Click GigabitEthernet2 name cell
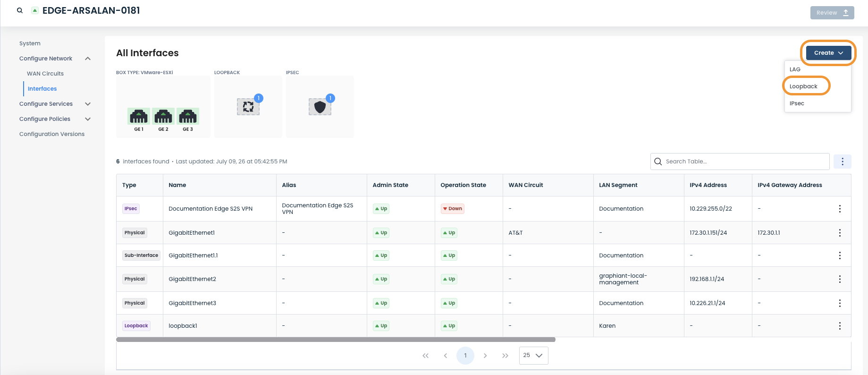 192,279
